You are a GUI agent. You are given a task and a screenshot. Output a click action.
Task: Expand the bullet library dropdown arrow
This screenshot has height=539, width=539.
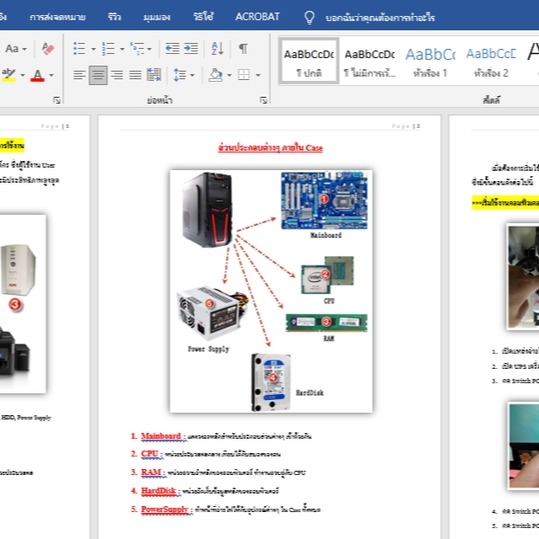point(93,49)
